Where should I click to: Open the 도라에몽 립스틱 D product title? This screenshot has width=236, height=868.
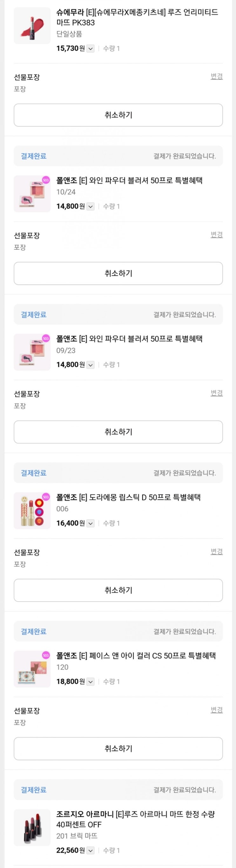tap(128, 497)
